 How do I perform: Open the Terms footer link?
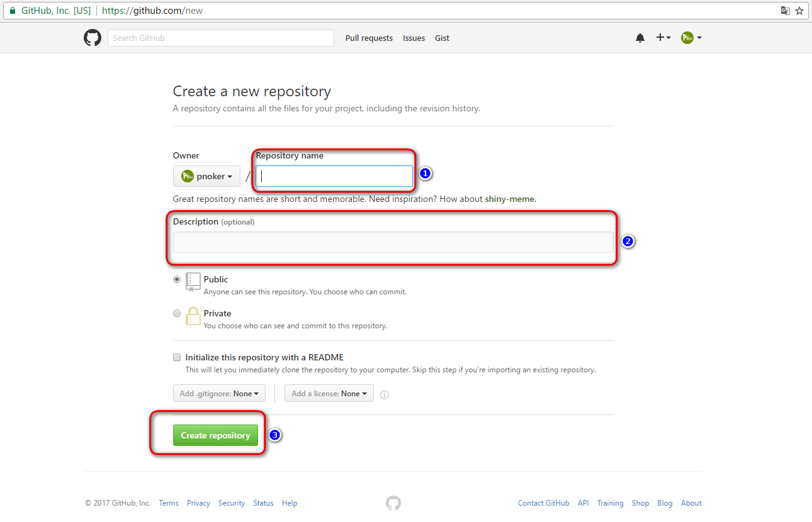[x=169, y=503]
